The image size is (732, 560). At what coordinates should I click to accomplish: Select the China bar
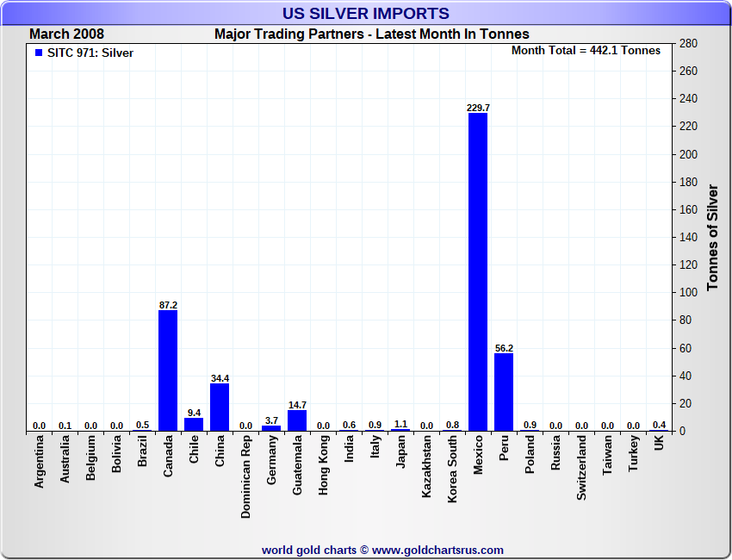(220, 407)
